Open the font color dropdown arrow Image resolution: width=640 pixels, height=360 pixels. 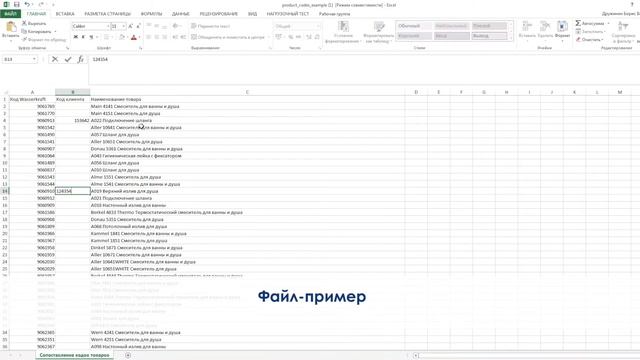point(140,37)
